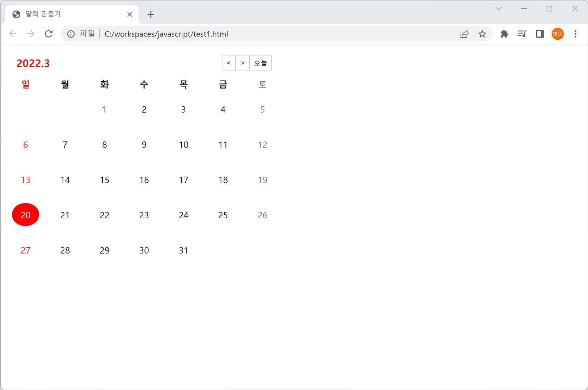Select date 5 on the calendar

point(262,110)
